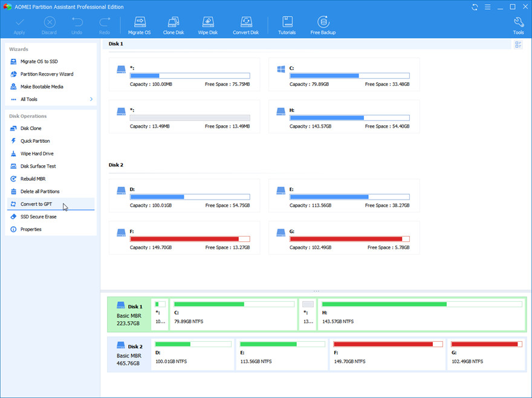Image resolution: width=532 pixels, height=398 pixels.
Task: Click the C: partition usage bar in Disk 1
Action: pos(349,76)
